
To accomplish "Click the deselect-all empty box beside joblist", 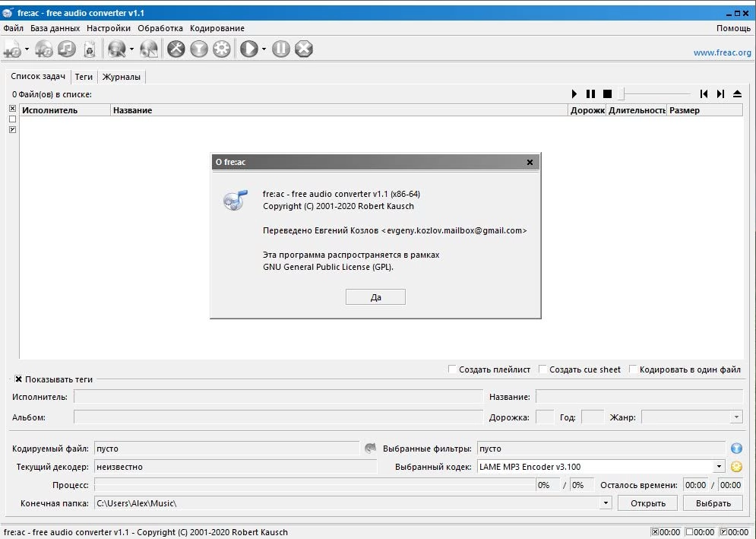I will [12, 119].
